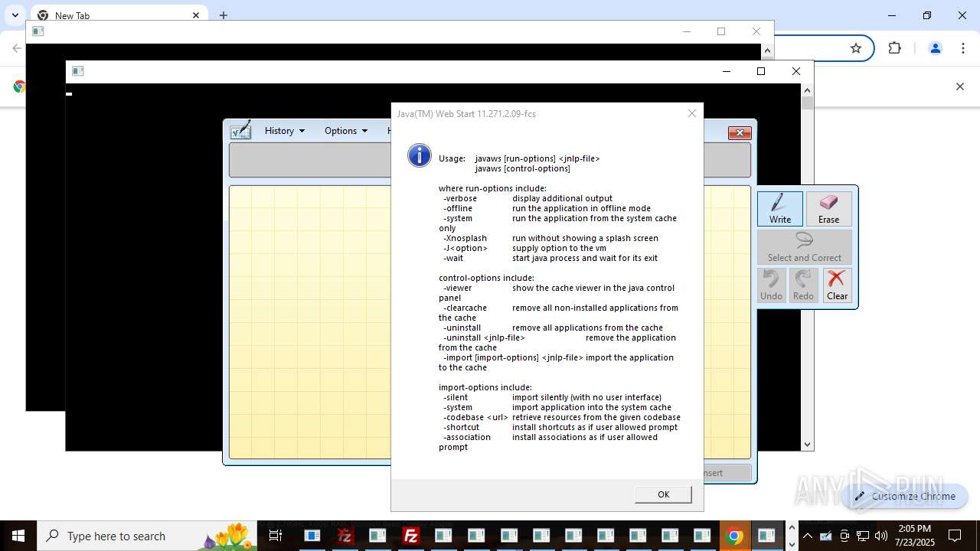Click the yellow grid writing area
This screenshot has height=551, width=980.
[x=309, y=321]
